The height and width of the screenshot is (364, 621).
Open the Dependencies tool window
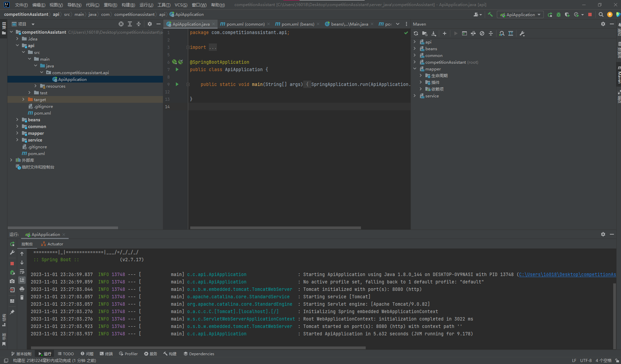click(199, 354)
